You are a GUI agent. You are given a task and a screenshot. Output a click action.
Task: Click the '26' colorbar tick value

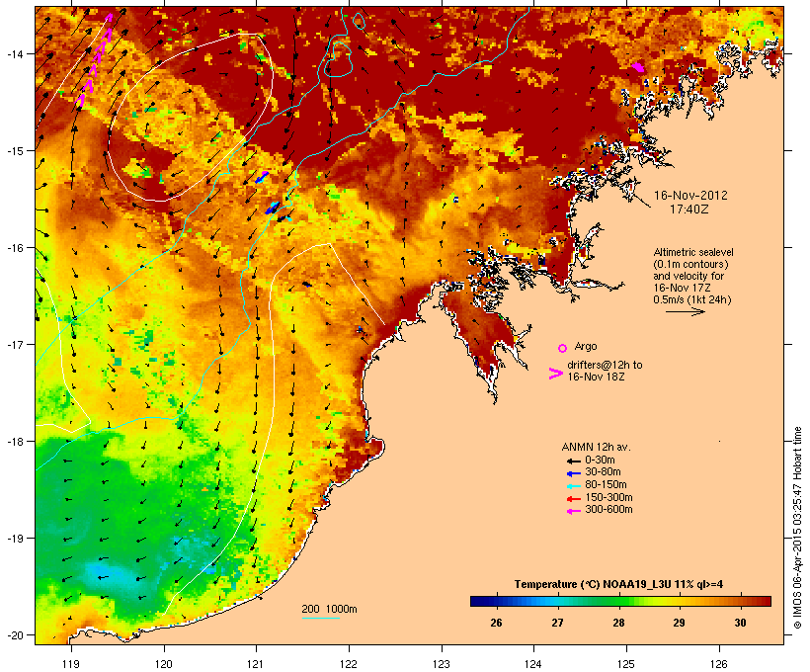tap(496, 623)
